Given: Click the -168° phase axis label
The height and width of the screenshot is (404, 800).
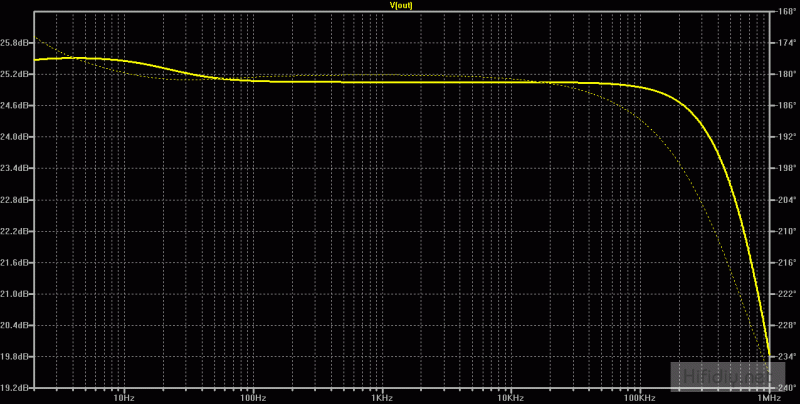Looking at the screenshot, I should (784, 12).
